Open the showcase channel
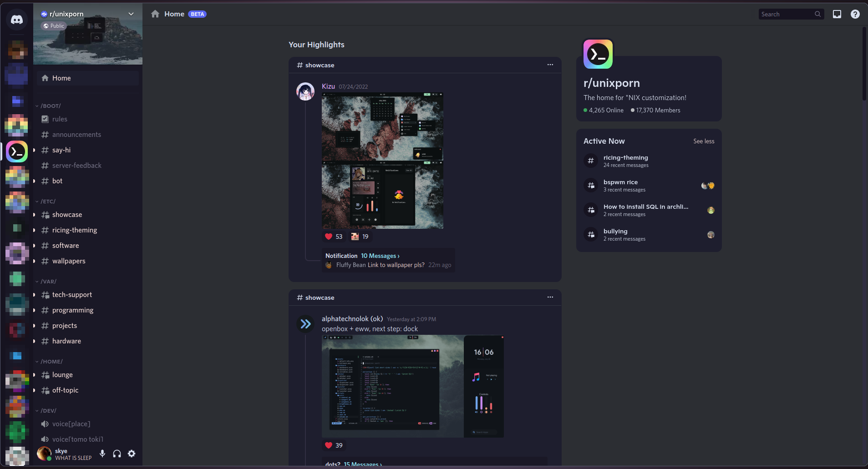868x469 pixels. pyautogui.click(x=67, y=214)
